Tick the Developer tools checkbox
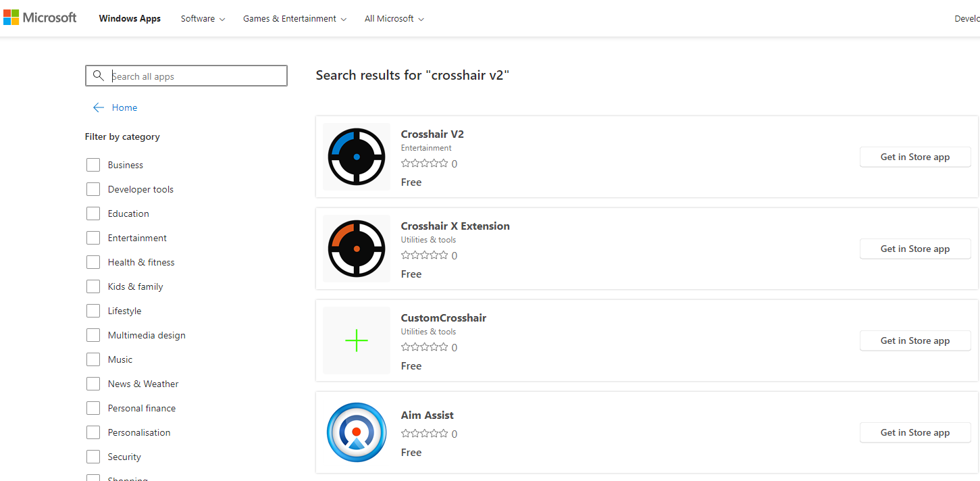The height and width of the screenshot is (481, 980). point(93,189)
